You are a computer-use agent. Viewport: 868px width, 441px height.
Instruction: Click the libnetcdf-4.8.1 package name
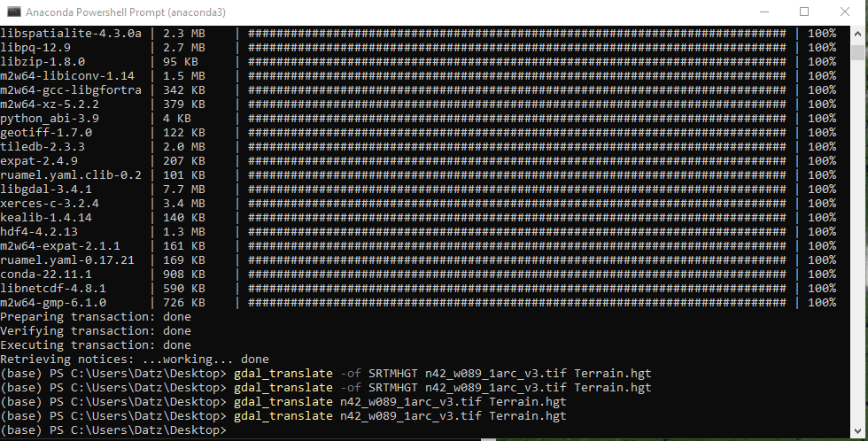53,289
